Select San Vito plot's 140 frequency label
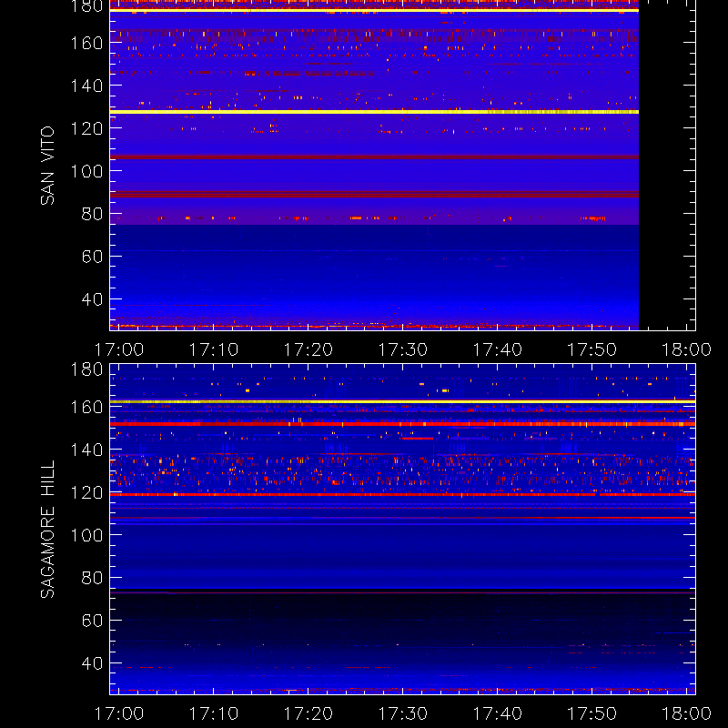Viewport: 728px width, 728px height. click(x=86, y=86)
